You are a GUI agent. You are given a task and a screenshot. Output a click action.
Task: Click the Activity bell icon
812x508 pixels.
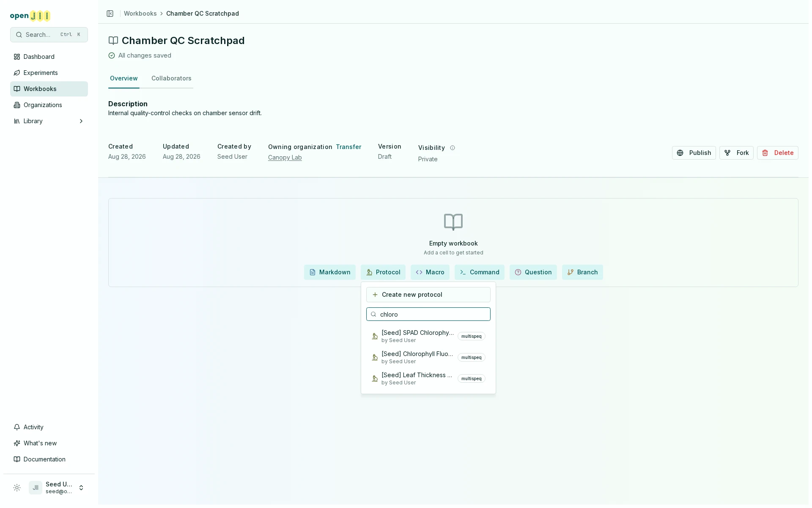click(x=17, y=427)
